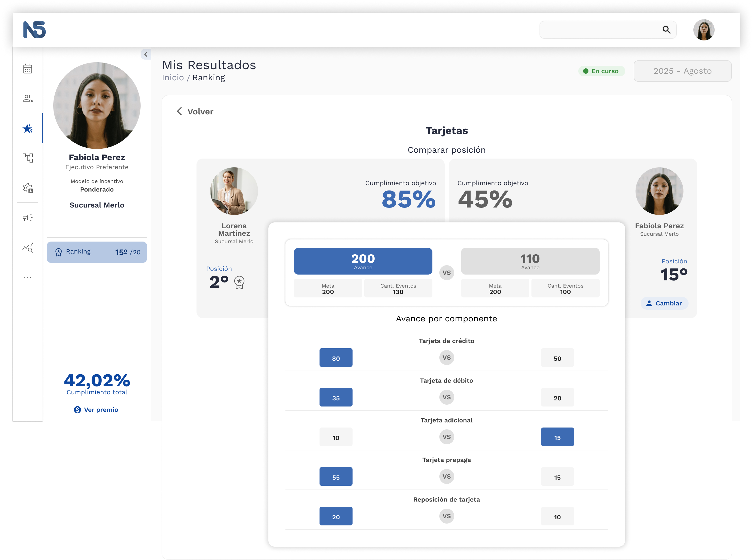Image resolution: width=753 pixels, height=560 pixels.
Task: Click the N5 logo
Action: (x=34, y=30)
